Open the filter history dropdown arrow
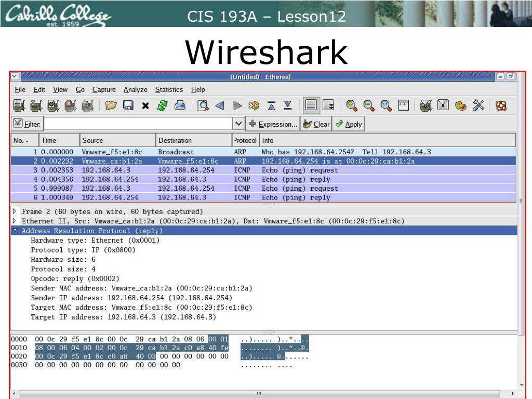This screenshot has width=532, height=399. 238,124
